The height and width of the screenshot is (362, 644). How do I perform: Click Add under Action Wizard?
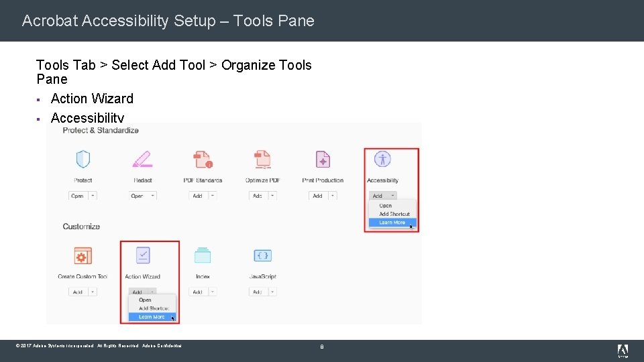138,292
